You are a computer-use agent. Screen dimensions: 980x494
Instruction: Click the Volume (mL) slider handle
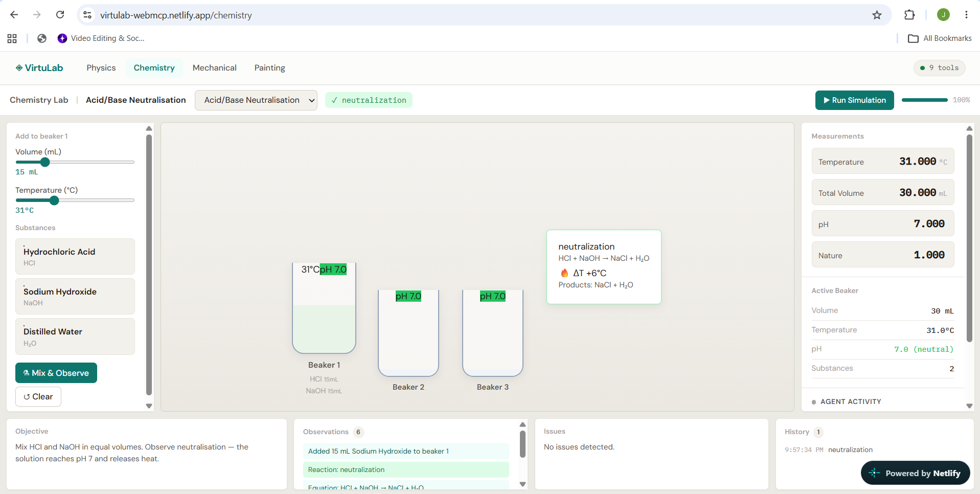[x=45, y=162]
